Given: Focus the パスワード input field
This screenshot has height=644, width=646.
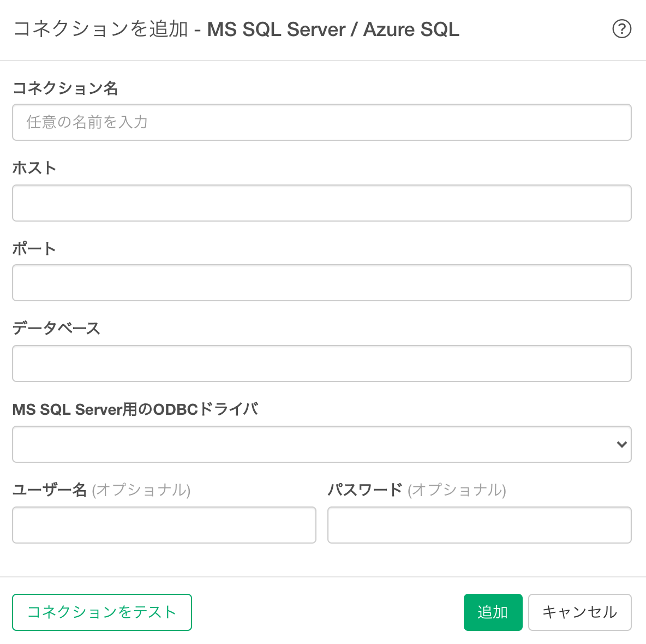Looking at the screenshot, I should 480,525.
